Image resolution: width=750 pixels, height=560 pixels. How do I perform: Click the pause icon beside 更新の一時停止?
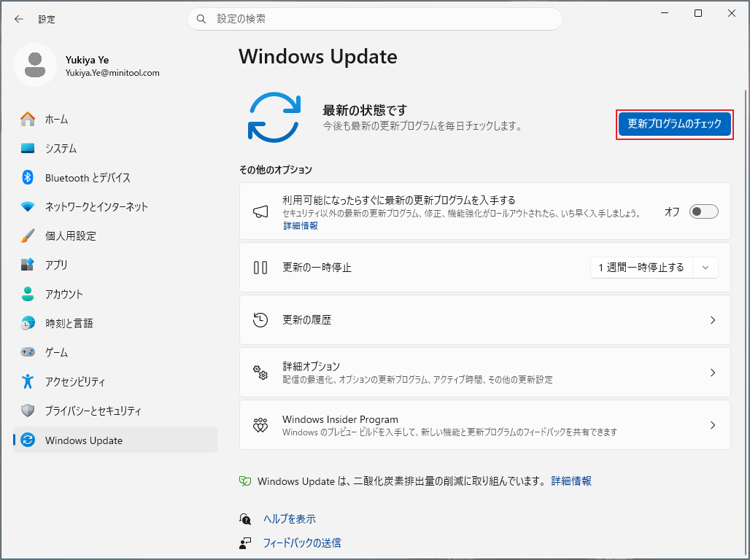pos(260,268)
